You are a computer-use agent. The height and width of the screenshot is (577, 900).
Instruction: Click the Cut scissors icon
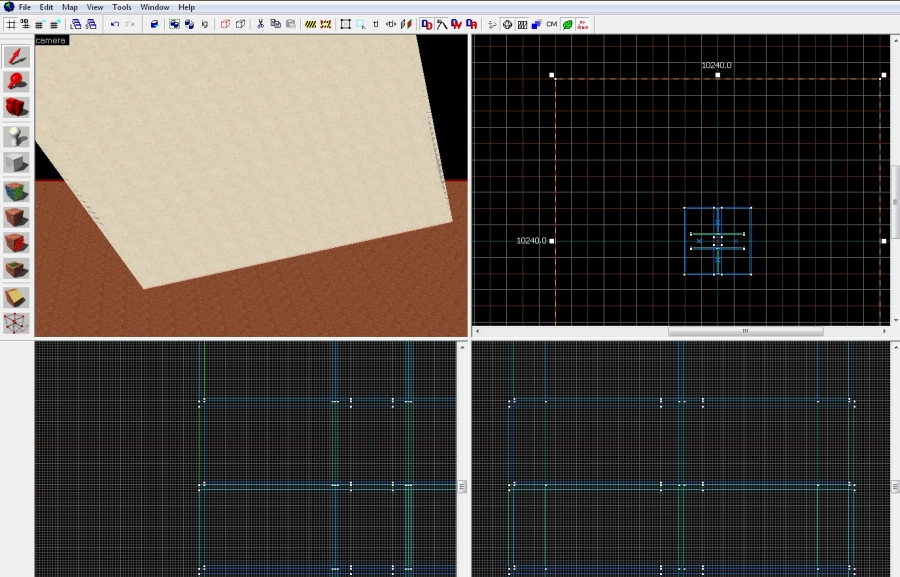(261, 24)
